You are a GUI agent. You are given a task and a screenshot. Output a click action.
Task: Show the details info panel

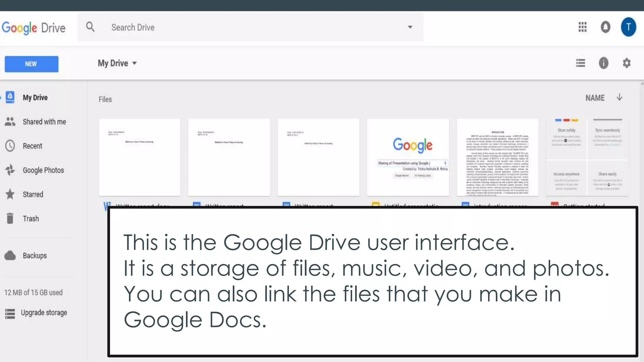tap(603, 63)
